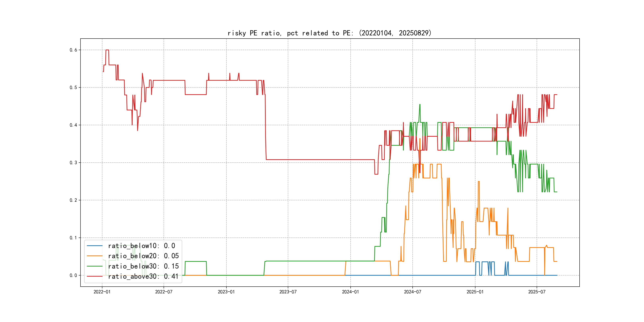
Task: Click the 2022-07 x-axis tick label
Action: [164, 292]
